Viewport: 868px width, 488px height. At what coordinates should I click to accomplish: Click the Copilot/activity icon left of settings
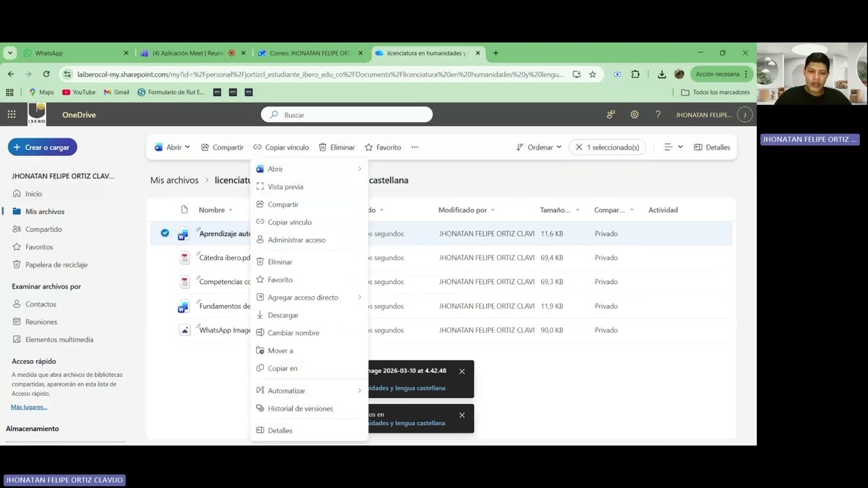click(611, 115)
